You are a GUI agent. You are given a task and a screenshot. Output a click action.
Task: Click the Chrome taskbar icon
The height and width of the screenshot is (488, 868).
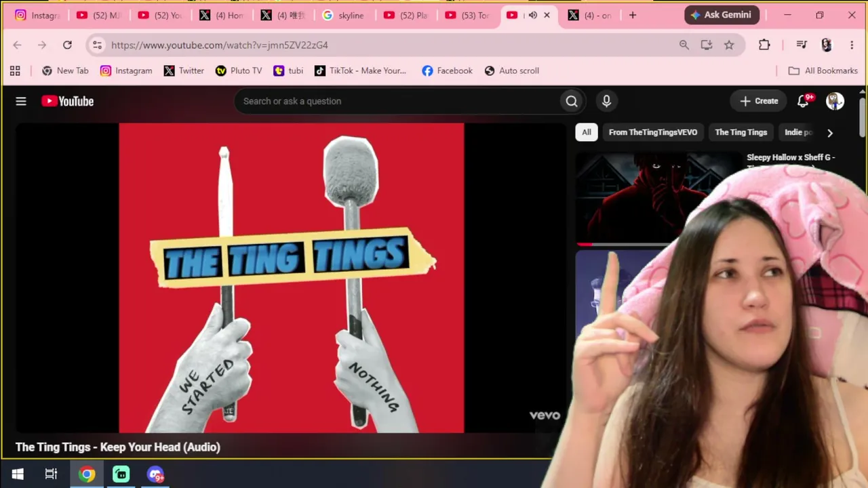pyautogui.click(x=87, y=474)
